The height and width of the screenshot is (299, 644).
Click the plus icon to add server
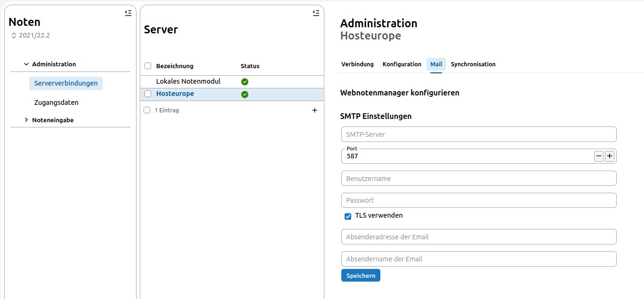click(314, 110)
